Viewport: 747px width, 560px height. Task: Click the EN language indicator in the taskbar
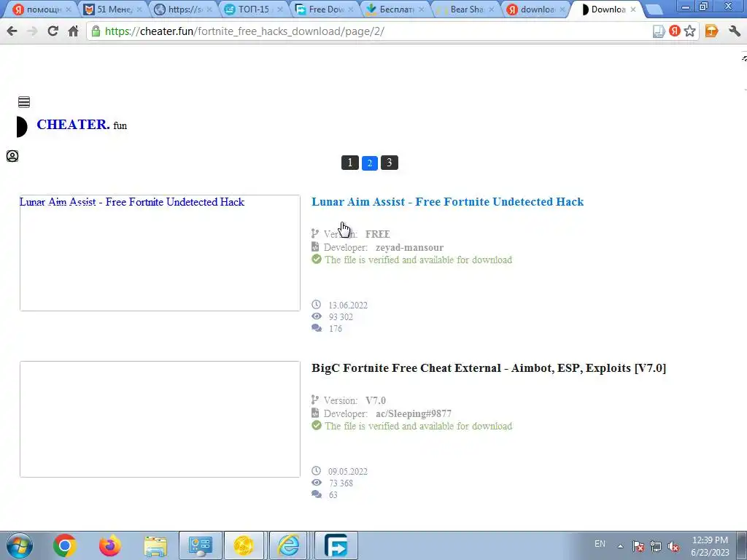(600, 544)
